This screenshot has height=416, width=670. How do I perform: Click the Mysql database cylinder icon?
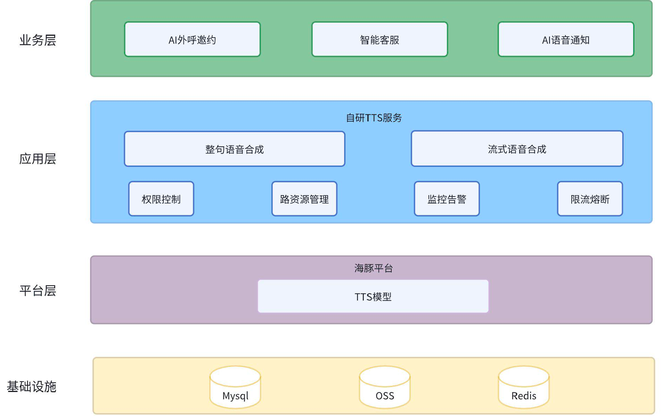[x=236, y=387]
